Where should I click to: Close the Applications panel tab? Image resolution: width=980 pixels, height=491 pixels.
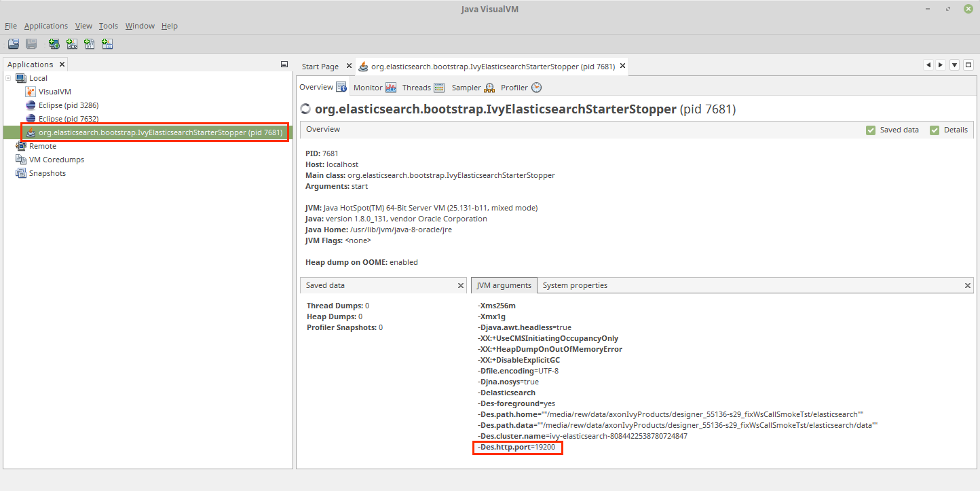coord(62,65)
